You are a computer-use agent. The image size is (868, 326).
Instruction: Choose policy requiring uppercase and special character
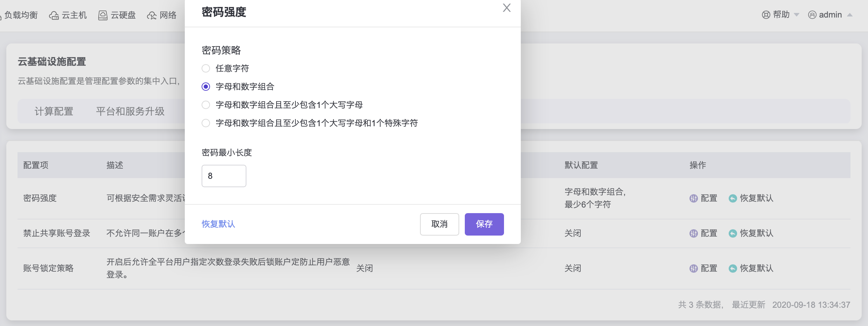point(206,123)
